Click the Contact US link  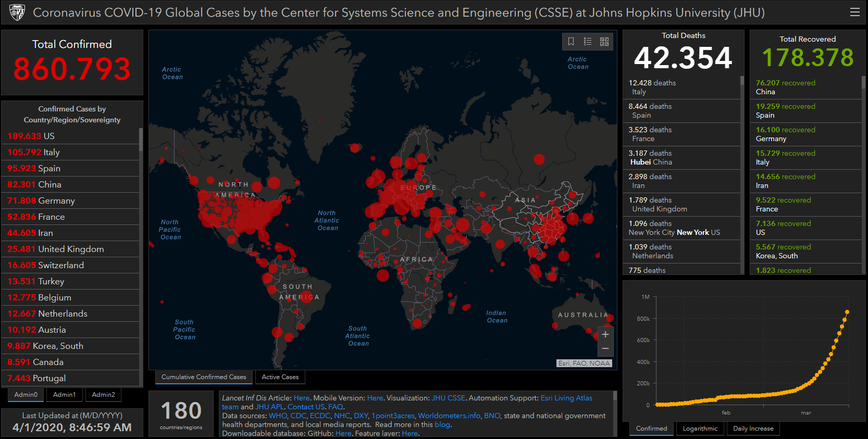pos(306,407)
